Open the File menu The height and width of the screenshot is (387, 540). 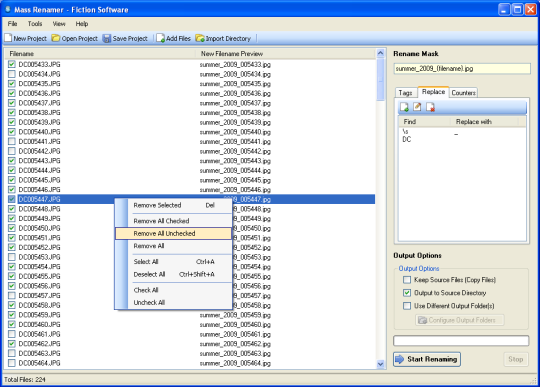[12, 24]
